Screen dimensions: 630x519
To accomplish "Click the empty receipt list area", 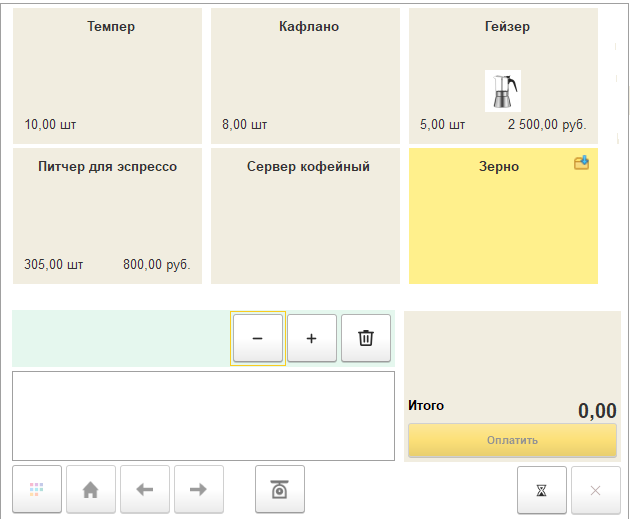I will (203, 416).
